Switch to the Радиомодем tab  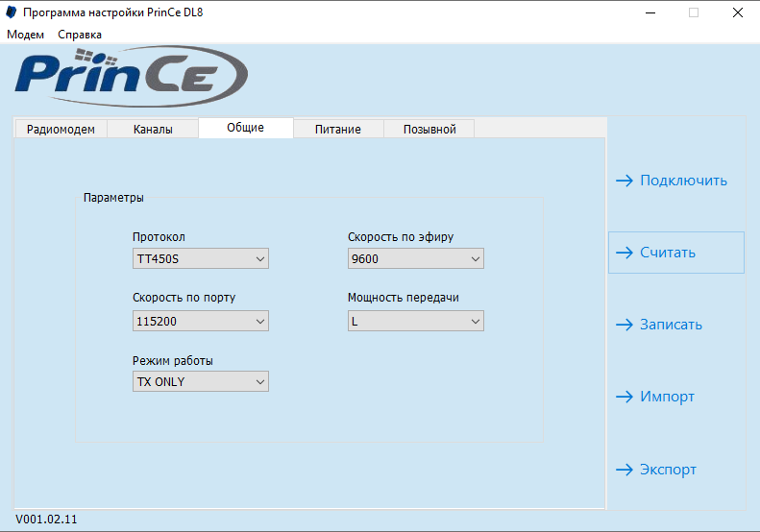pos(61,130)
